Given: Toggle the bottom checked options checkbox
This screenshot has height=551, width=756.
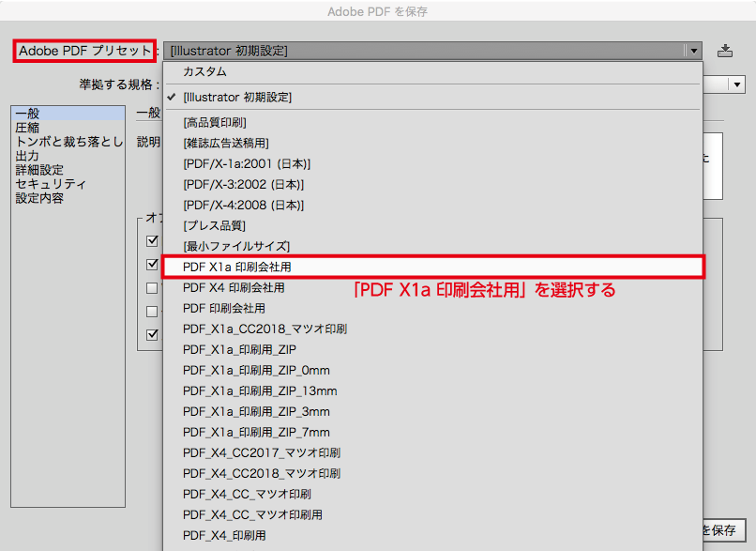Looking at the screenshot, I should point(152,334).
